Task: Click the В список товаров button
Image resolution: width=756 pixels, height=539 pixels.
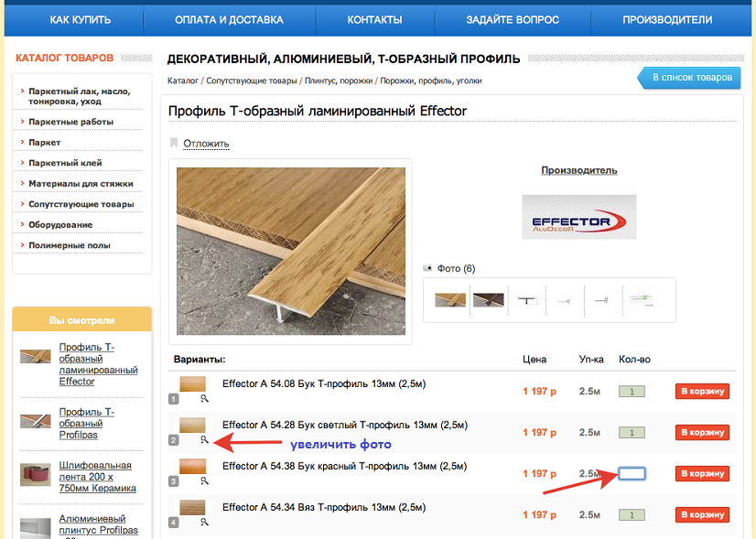Action: point(689,78)
